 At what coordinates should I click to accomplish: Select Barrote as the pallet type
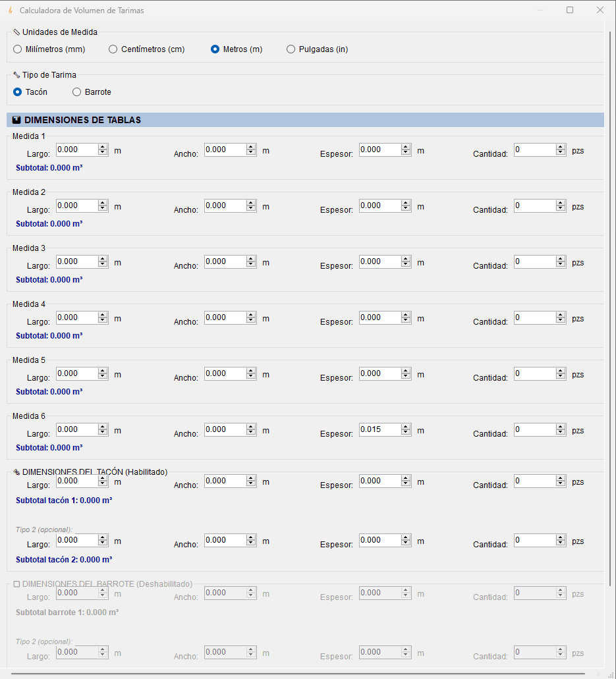[x=92, y=92]
